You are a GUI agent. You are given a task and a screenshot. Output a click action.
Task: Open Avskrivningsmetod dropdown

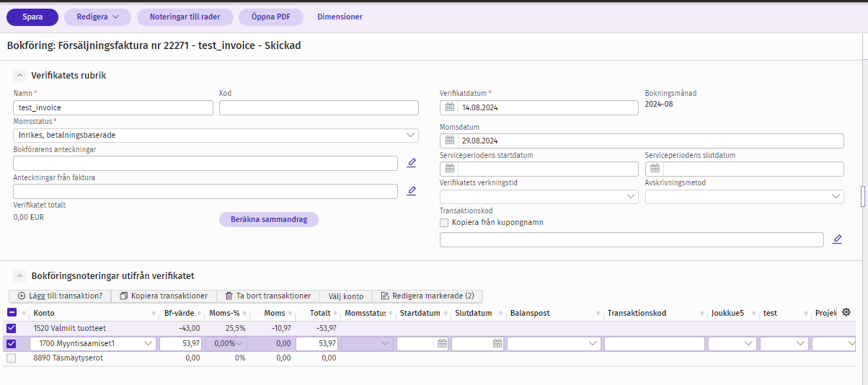[x=744, y=196]
